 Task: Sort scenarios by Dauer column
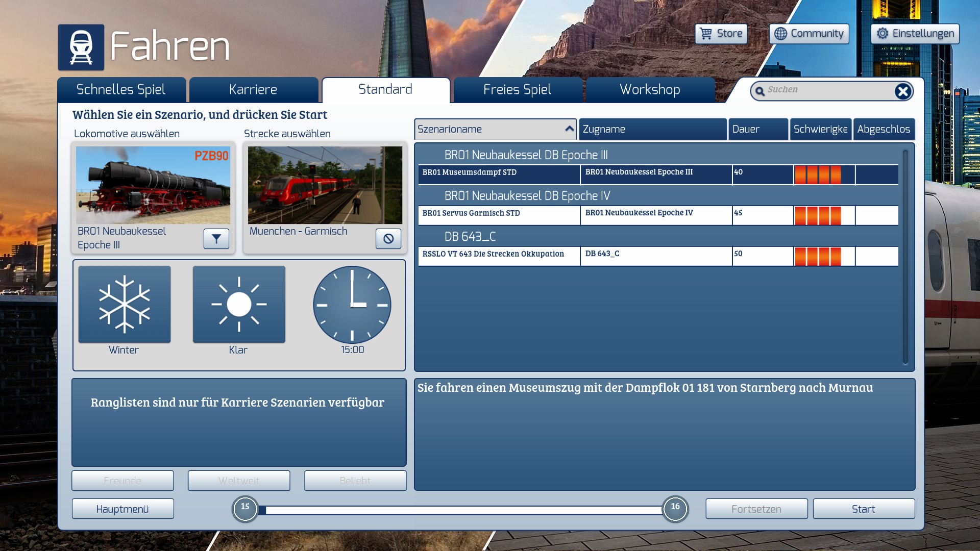pos(757,129)
